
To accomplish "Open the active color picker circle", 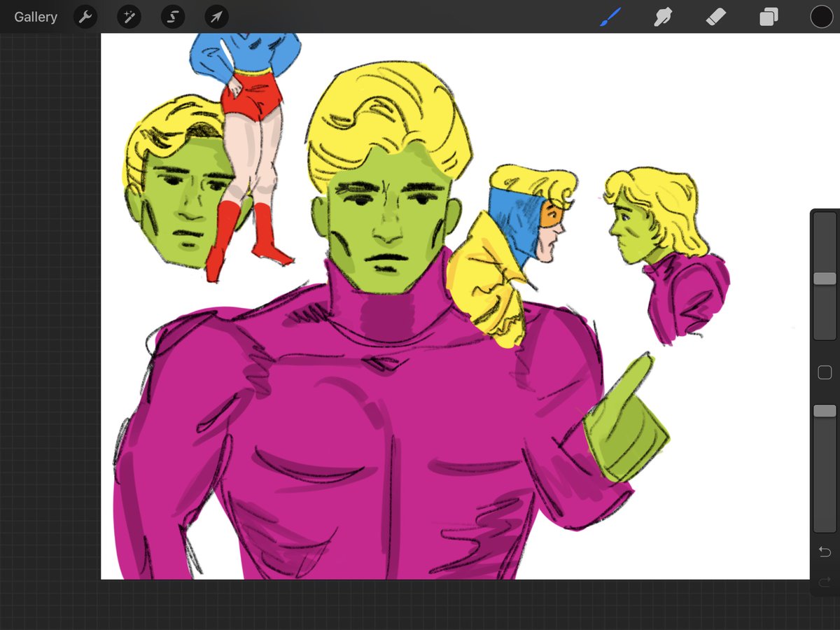I will pyautogui.click(x=822, y=17).
